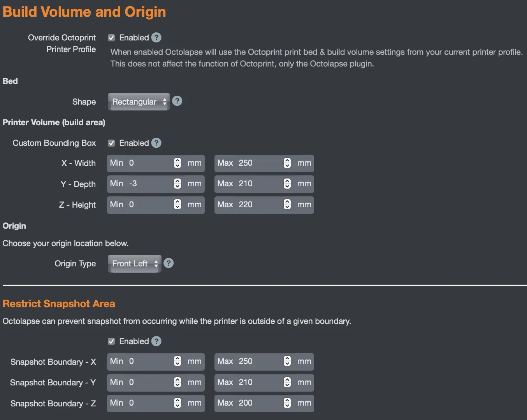Open the Origin Type Front Left dropdown

(x=134, y=264)
